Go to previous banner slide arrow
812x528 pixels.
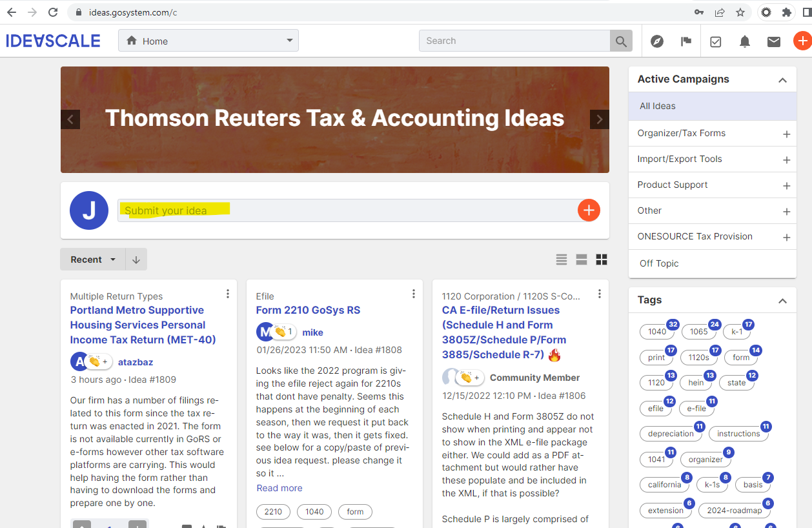(x=70, y=119)
